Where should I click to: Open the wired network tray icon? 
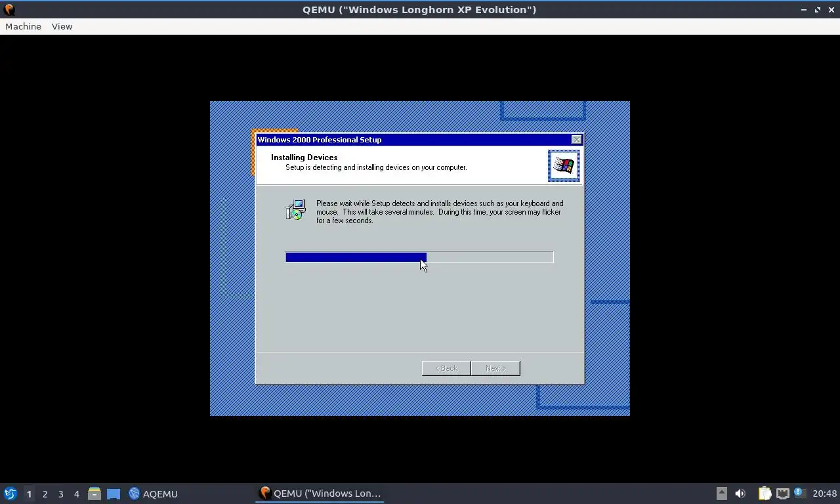click(782, 493)
